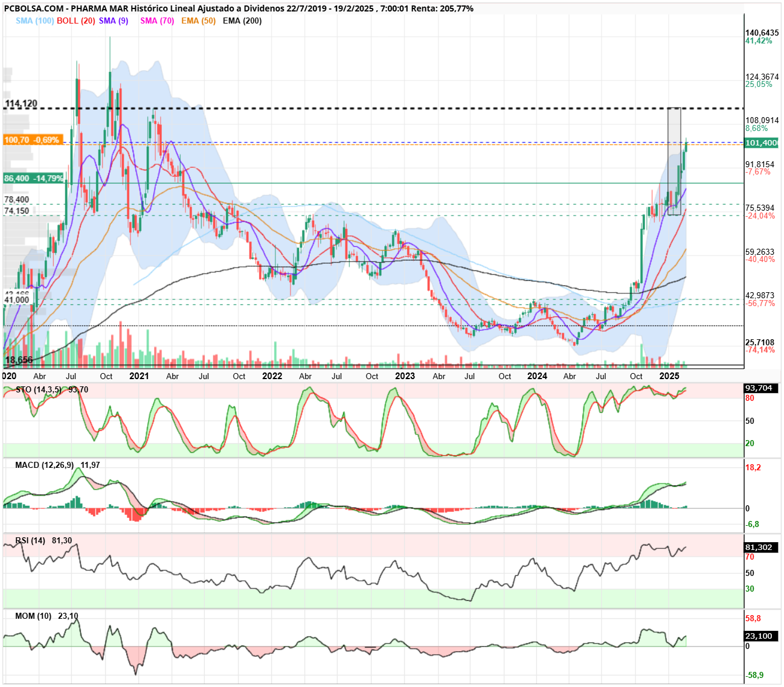Click the 2021 year label on time axis
This screenshot has height=687, width=784.
pos(140,376)
